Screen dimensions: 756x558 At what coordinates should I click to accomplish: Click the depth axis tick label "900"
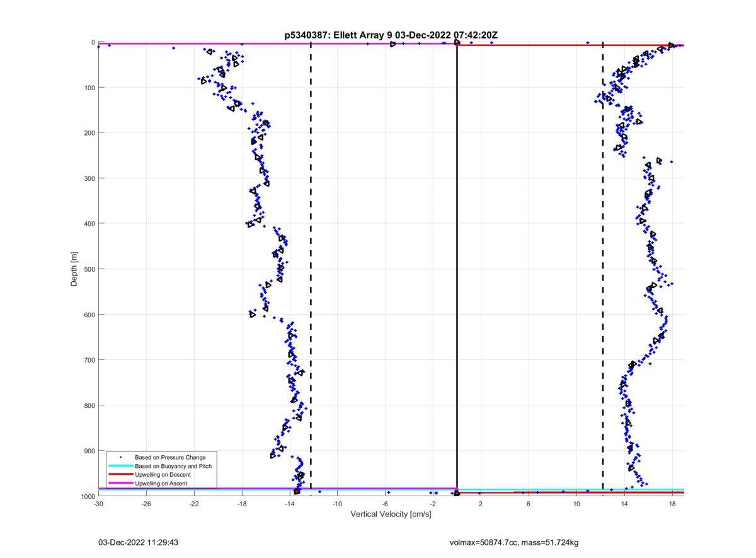(89, 451)
